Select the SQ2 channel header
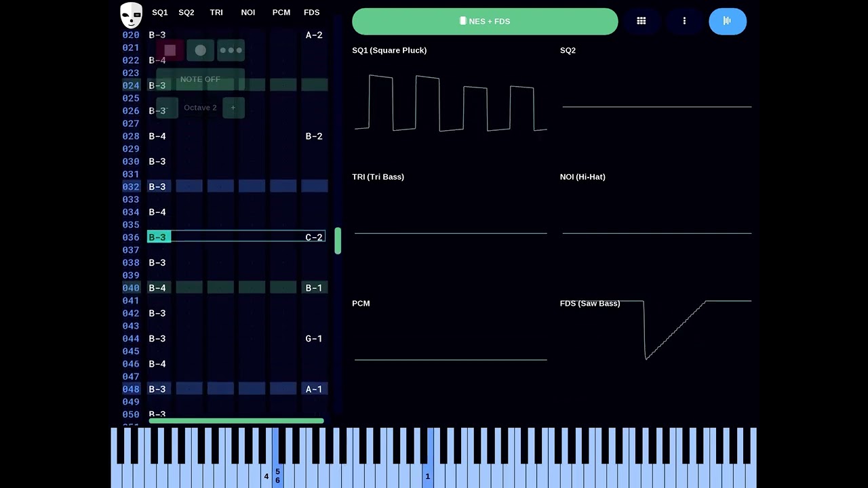The height and width of the screenshot is (488, 868). click(186, 12)
